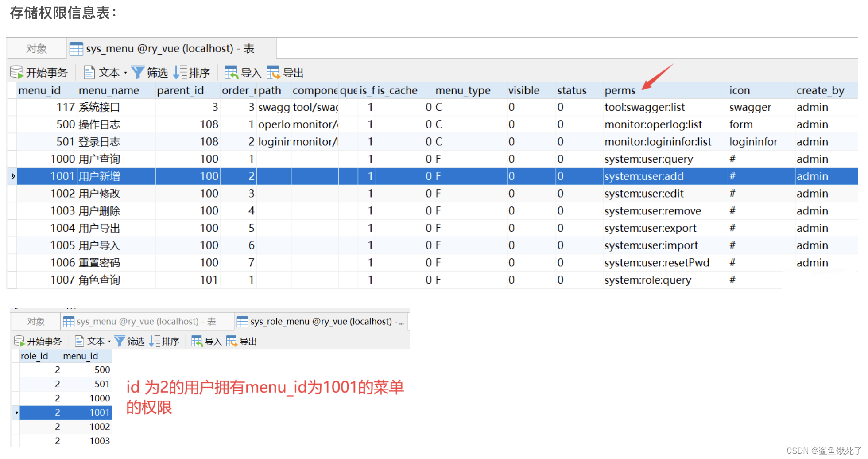This screenshot has width=868, height=459.
Task: Switch to 对象 tab in lower window
Action: click(x=35, y=322)
